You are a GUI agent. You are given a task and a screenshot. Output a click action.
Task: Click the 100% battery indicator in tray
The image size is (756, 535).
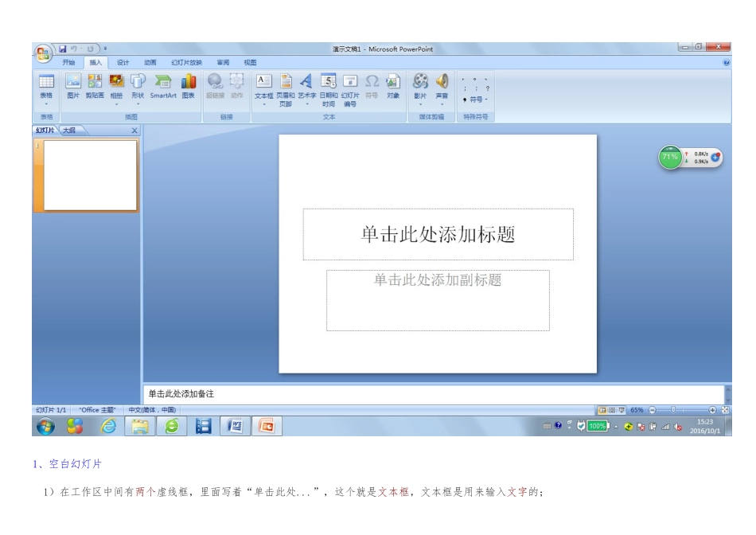[x=597, y=426]
